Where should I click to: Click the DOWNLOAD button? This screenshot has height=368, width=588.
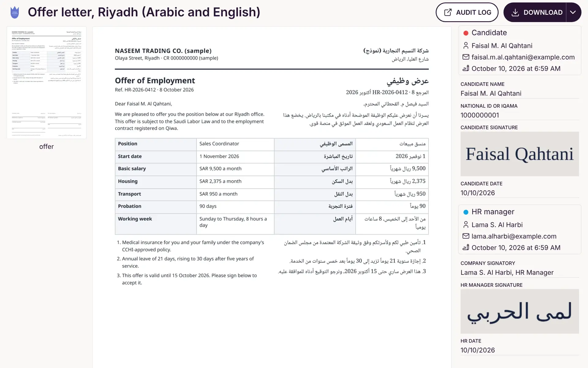point(535,12)
